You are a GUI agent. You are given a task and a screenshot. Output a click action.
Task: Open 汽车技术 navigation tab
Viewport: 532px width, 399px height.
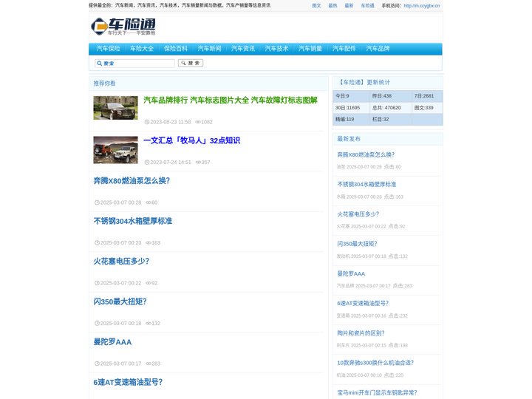pyautogui.click(x=276, y=49)
